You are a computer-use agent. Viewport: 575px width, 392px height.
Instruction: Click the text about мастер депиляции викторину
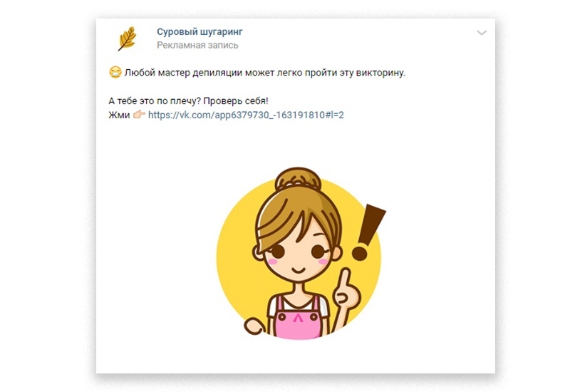[265, 73]
